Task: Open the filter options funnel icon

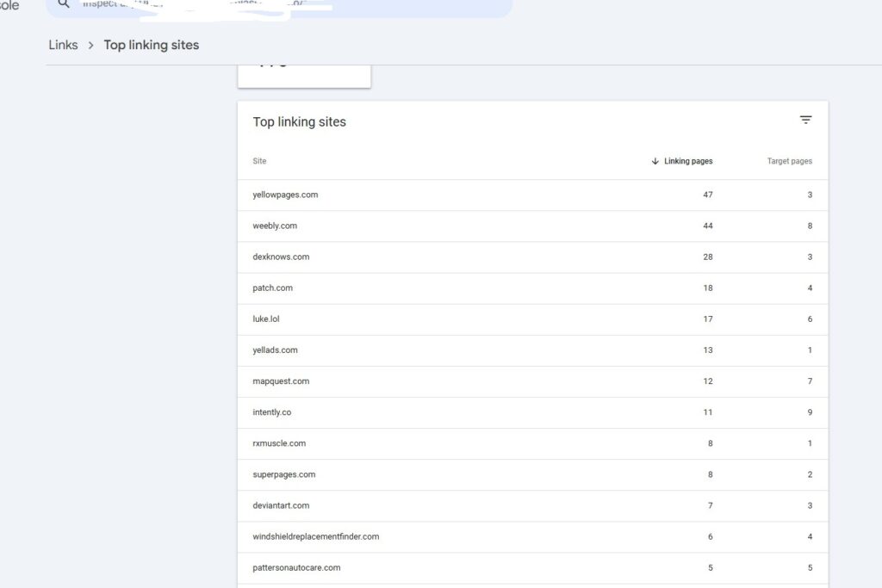Action: (805, 120)
